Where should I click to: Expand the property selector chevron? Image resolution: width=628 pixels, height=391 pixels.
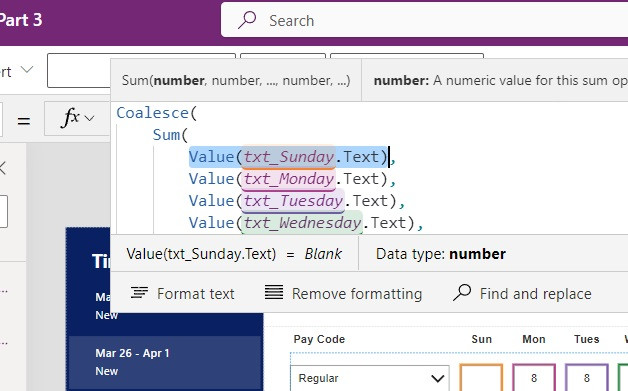pyautogui.click(x=27, y=70)
